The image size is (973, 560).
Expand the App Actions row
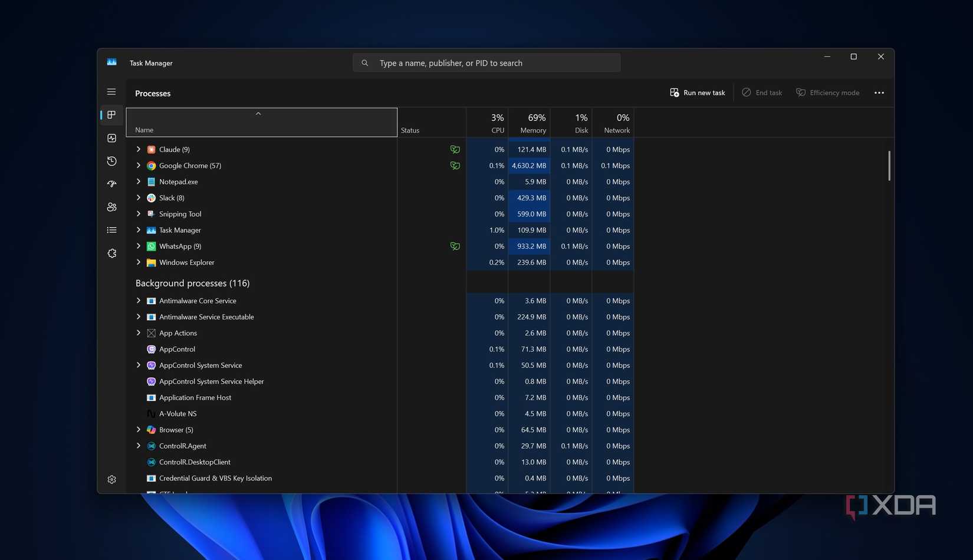pos(139,333)
